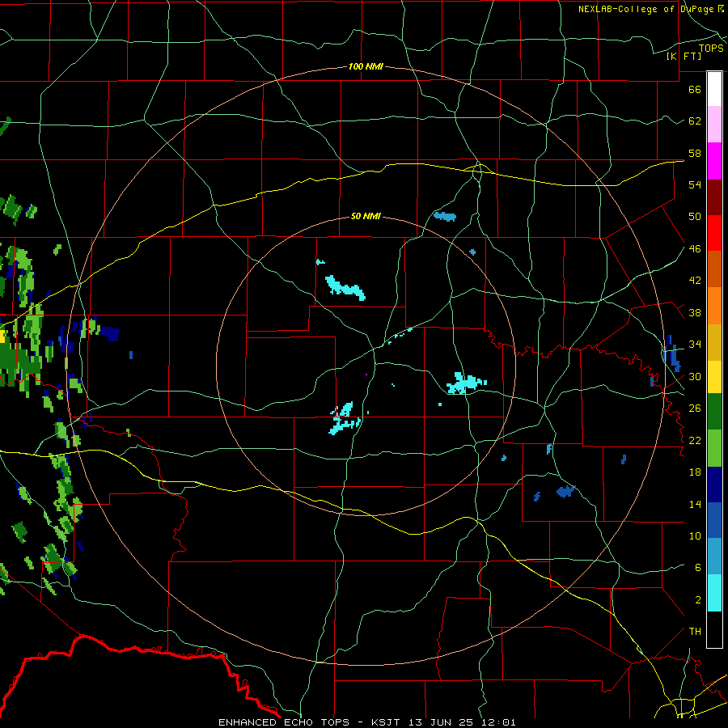Pick the cyan legend swatch
Viewport: 728px width, 728px height.
(714, 593)
